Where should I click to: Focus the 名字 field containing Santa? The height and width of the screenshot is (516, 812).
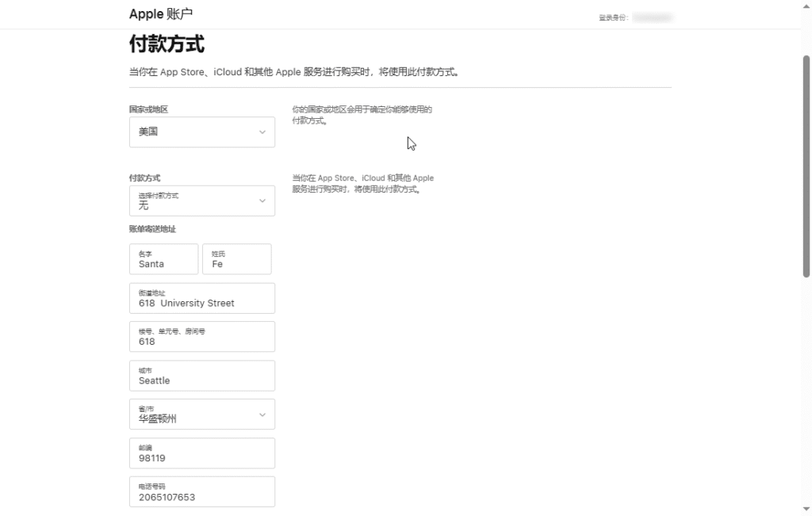pos(163,259)
